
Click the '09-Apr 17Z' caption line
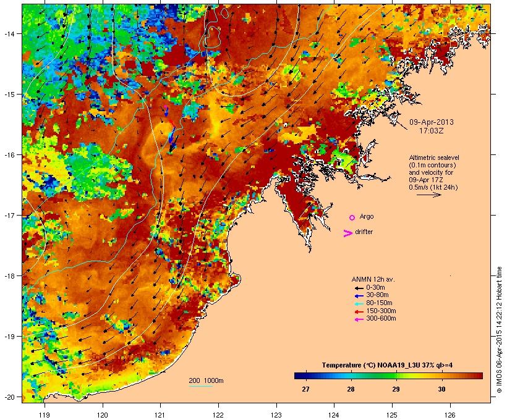(426, 180)
